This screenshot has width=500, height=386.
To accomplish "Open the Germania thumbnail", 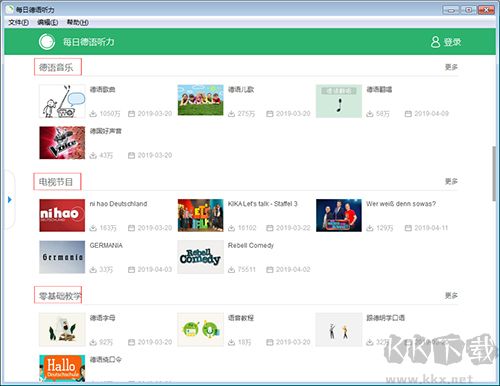I will pyautogui.click(x=62, y=257).
